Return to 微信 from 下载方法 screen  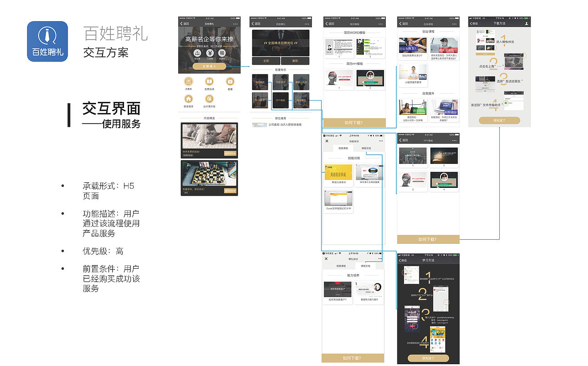(x=474, y=23)
